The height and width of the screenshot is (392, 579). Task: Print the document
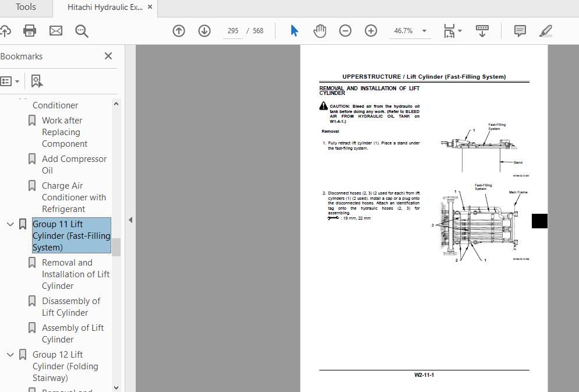[30, 30]
